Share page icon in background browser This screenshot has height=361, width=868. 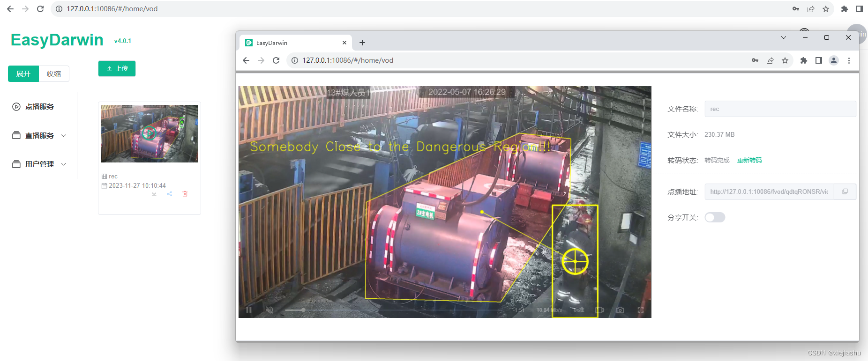click(811, 9)
